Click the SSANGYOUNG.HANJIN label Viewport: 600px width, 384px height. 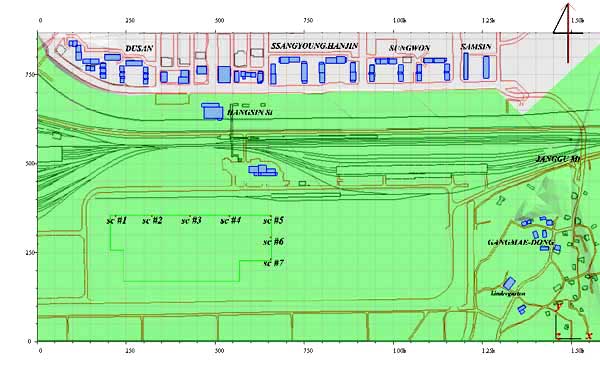315,46
